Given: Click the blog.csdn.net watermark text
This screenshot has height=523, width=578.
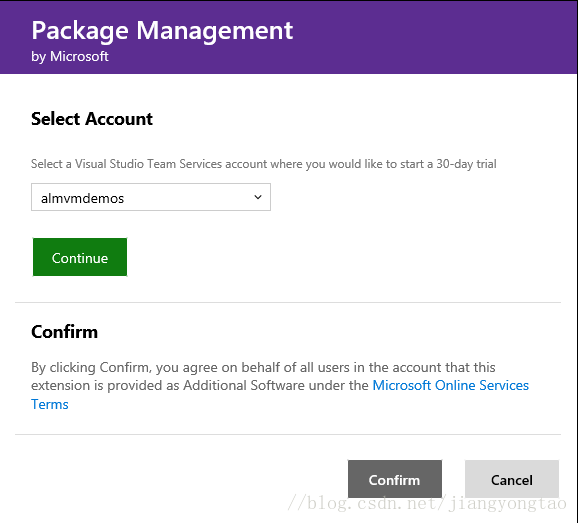Looking at the screenshot, I should [427, 503].
